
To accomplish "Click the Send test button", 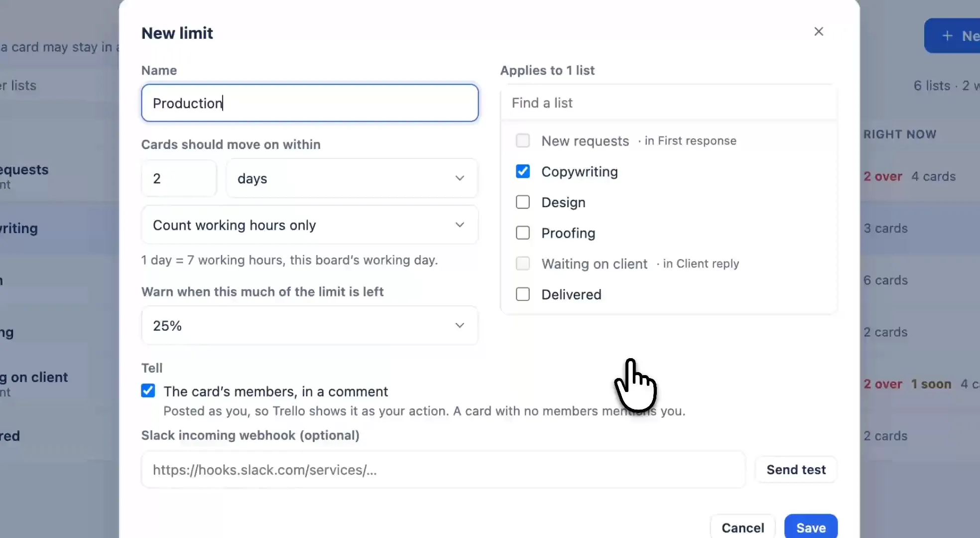I will point(796,470).
